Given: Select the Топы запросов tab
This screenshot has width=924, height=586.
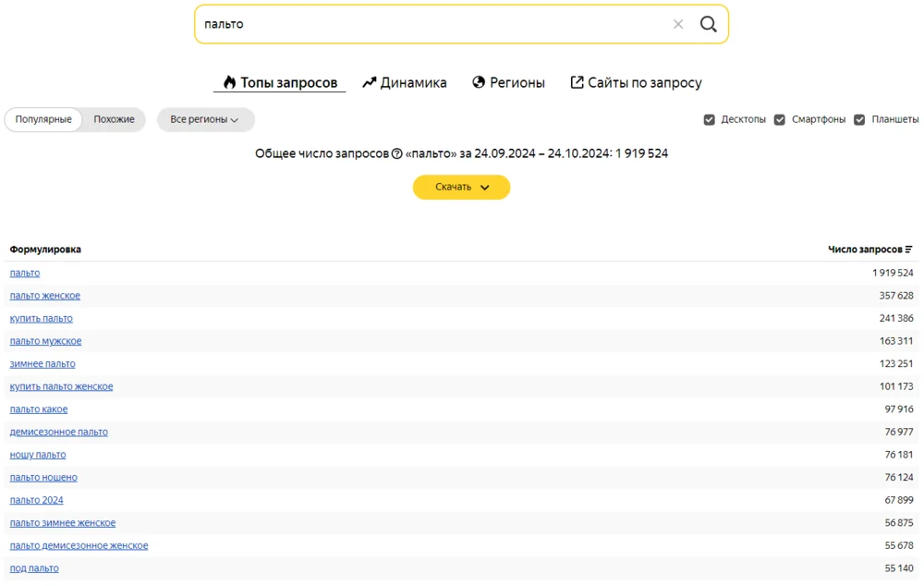Looking at the screenshot, I should 280,83.
